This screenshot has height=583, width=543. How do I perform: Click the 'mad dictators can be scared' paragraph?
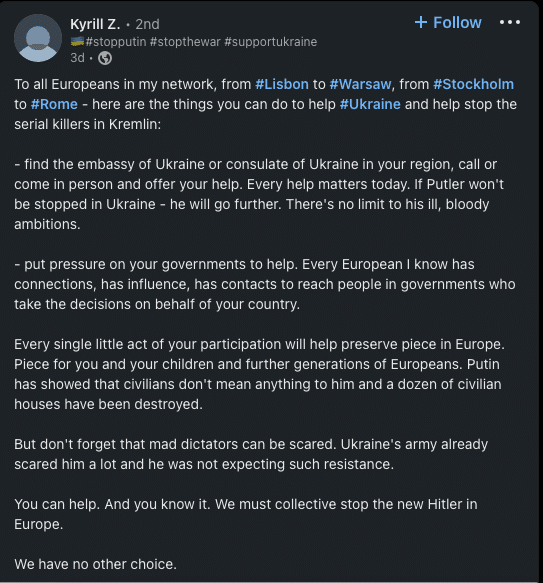[x=251, y=454]
